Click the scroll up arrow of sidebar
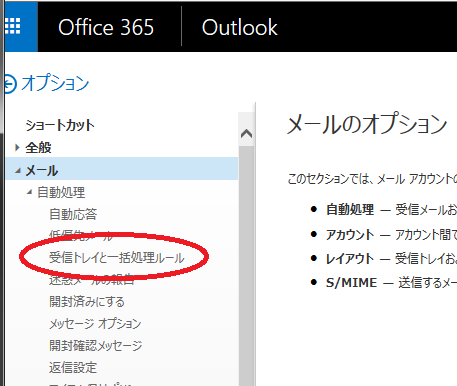This screenshot has width=457, height=386. [246, 134]
